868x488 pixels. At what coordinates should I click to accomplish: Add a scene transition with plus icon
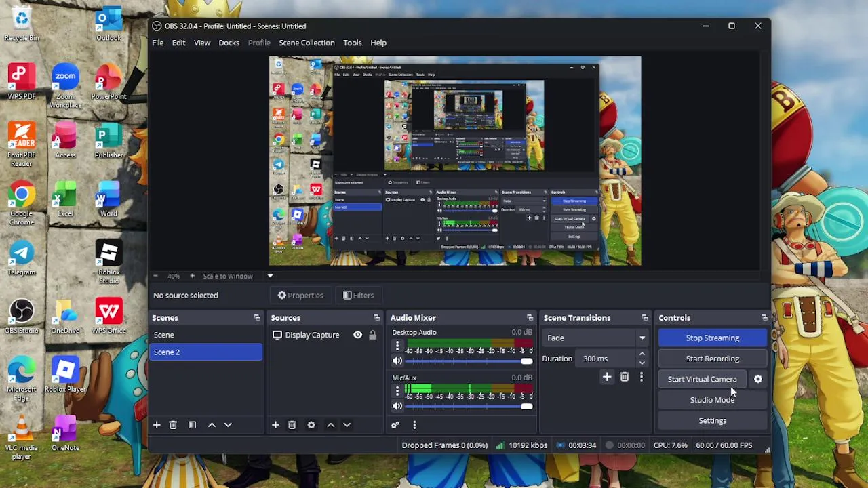(x=607, y=377)
